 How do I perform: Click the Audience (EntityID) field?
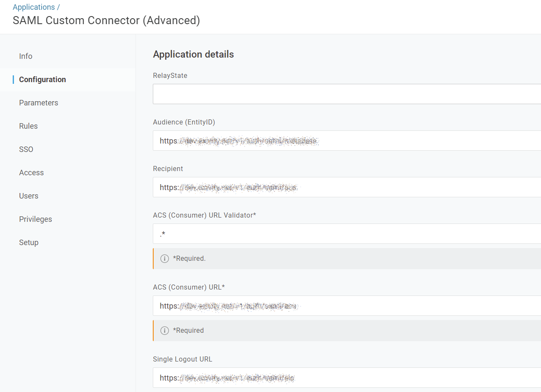click(347, 141)
